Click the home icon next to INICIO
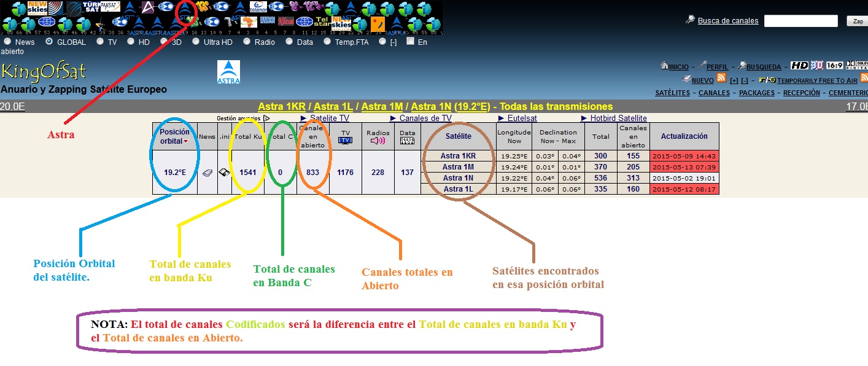 664,66
